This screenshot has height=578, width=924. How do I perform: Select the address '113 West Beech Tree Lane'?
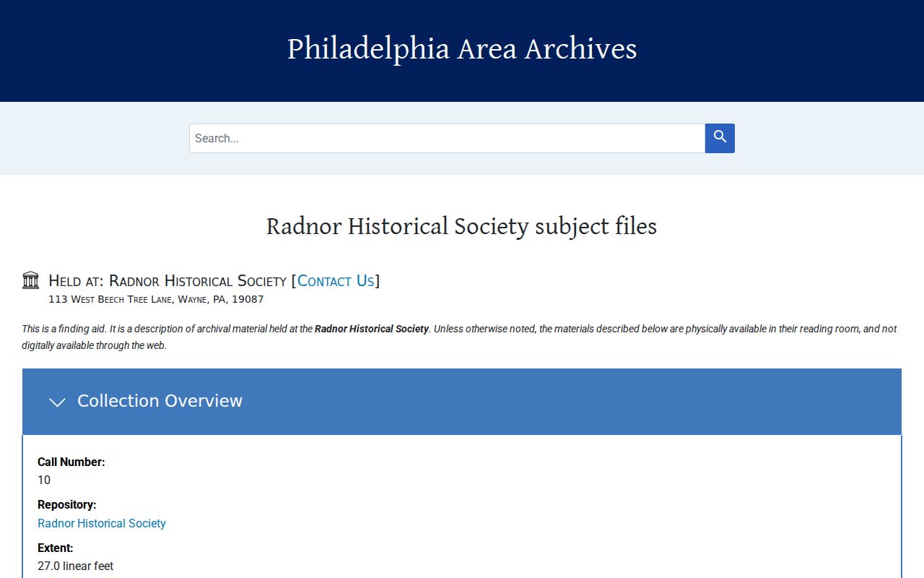click(x=110, y=299)
